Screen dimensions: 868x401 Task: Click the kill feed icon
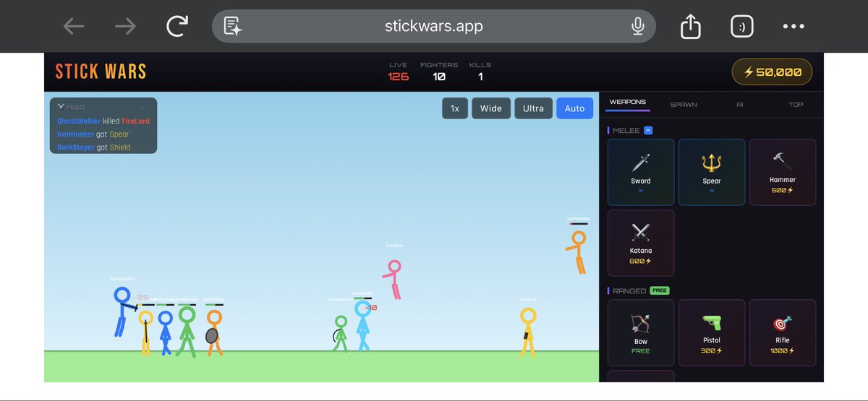(x=60, y=107)
